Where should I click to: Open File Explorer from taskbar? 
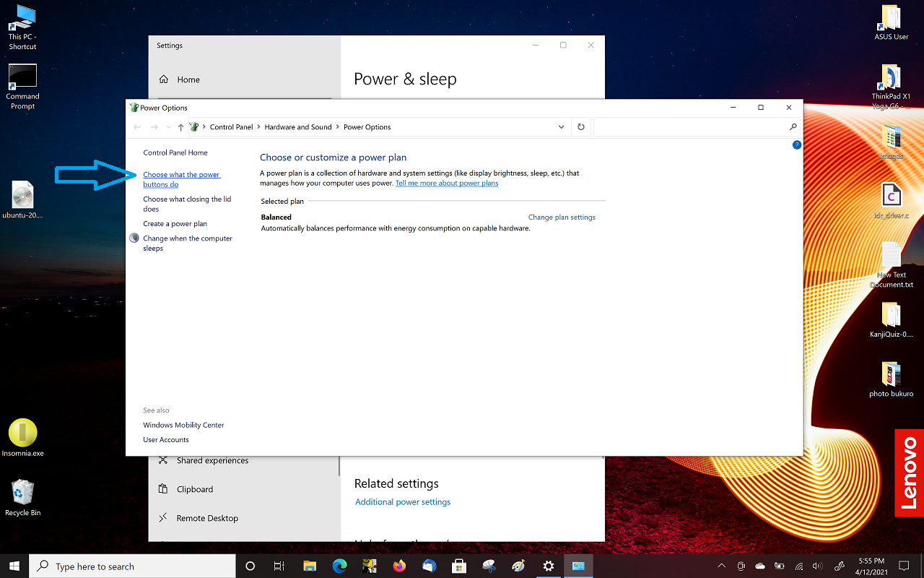(x=310, y=566)
